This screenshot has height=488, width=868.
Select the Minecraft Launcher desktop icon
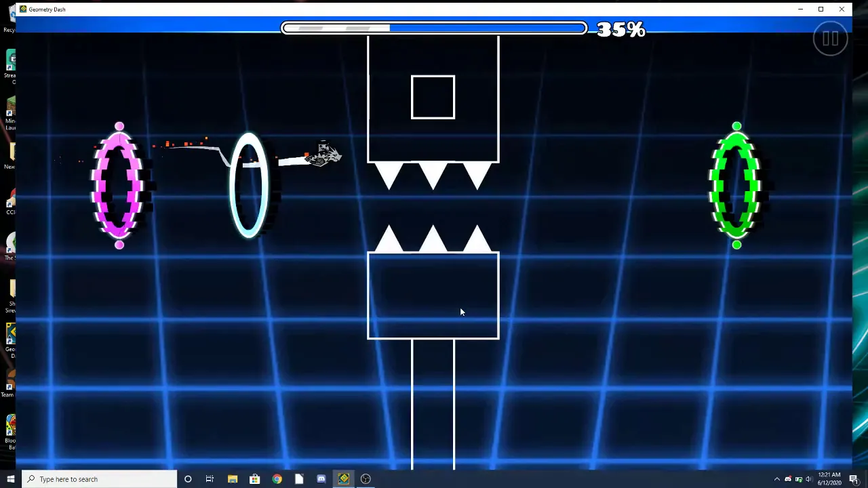(x=9, y=114)
